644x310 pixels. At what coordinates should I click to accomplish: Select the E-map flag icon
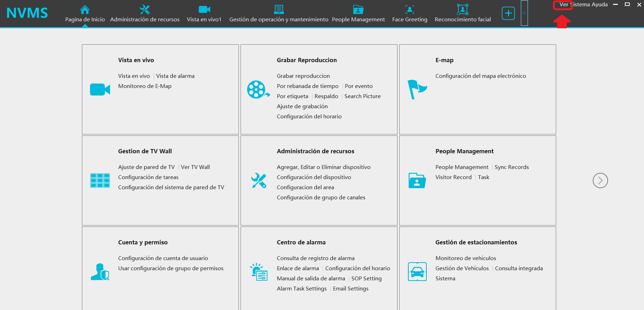click(417, 89)
